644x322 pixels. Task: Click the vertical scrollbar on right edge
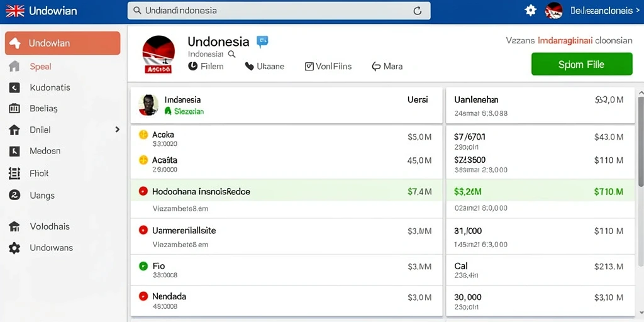641,140
